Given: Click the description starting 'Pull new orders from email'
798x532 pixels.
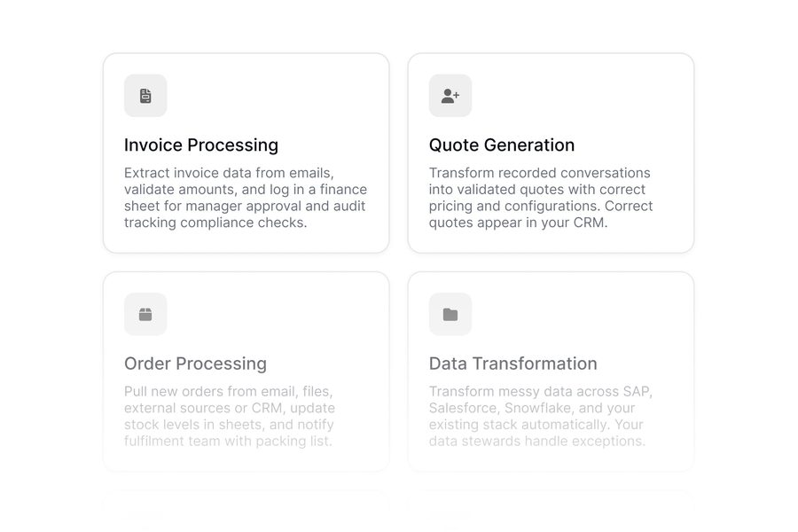Looking at the screenshot, I should pyautogui.click(x=230, y=416).
